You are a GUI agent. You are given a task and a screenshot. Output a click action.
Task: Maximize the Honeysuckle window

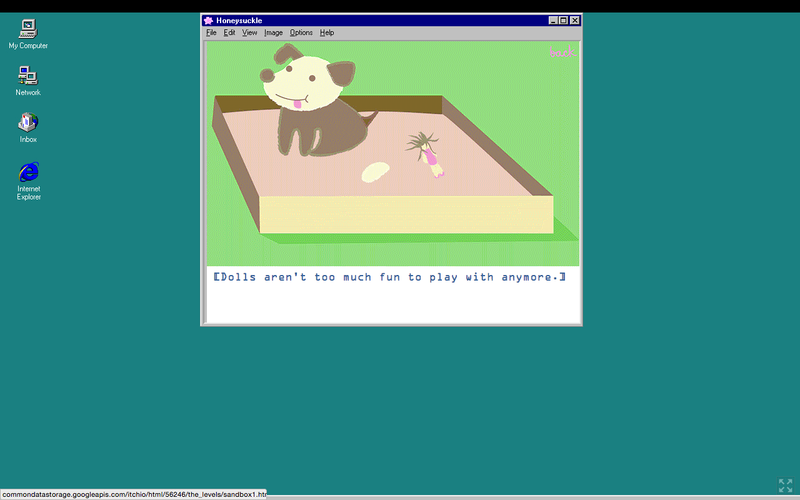tap(563, 20)
